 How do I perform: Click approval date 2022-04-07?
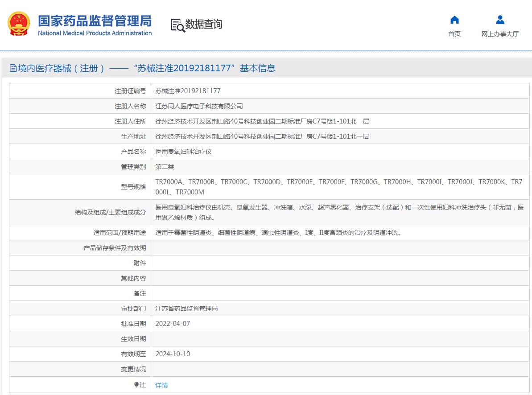pyautogui.click(x=173, y=324)
